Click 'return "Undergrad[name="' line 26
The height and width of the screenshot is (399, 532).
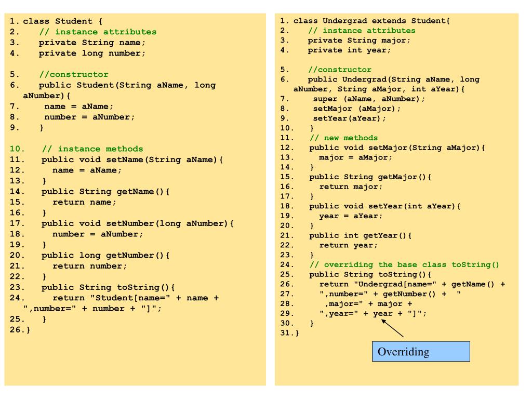click(412, 284)
